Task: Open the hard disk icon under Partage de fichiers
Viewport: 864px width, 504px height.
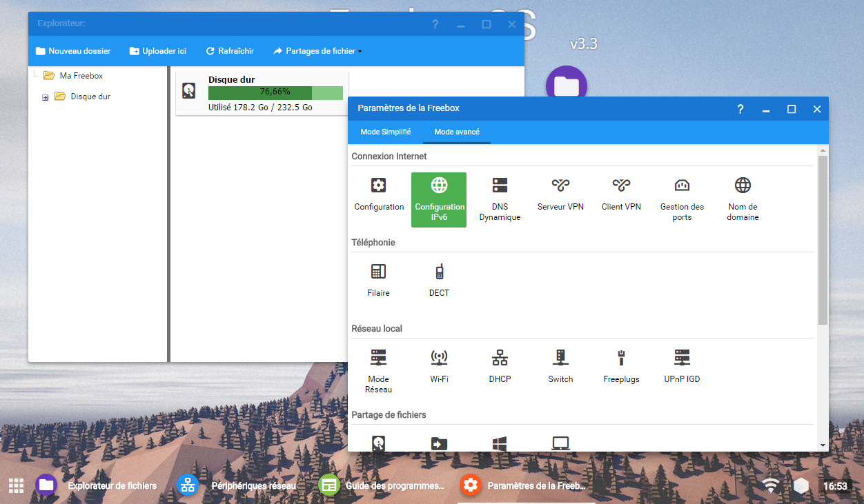Action: [378, 443]
